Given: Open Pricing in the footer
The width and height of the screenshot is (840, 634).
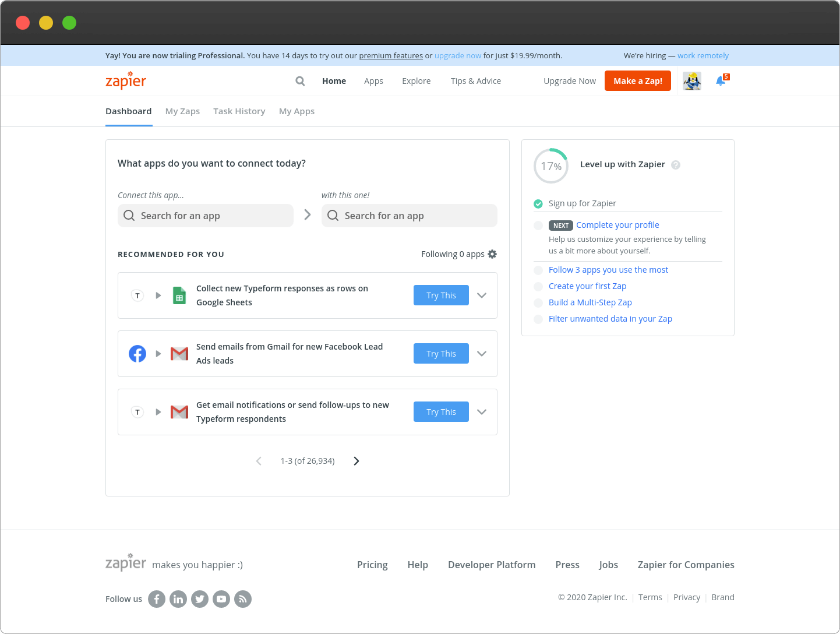Looking at the screenshot, I should (x=372, y=565).
